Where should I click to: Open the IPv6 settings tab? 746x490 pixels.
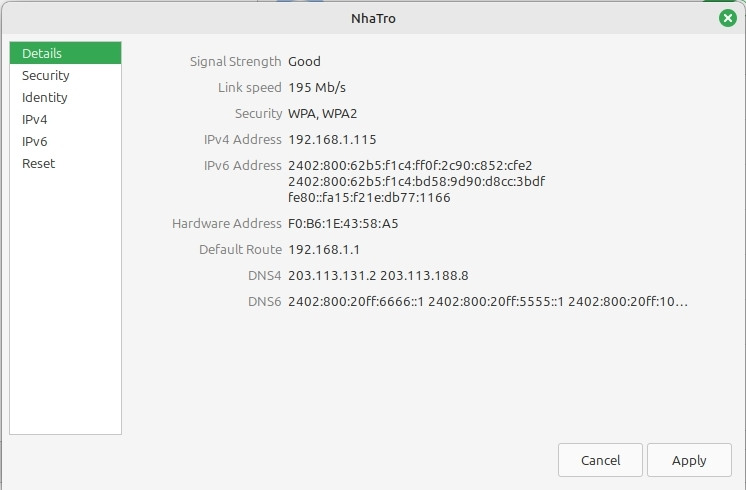point(35,141)
